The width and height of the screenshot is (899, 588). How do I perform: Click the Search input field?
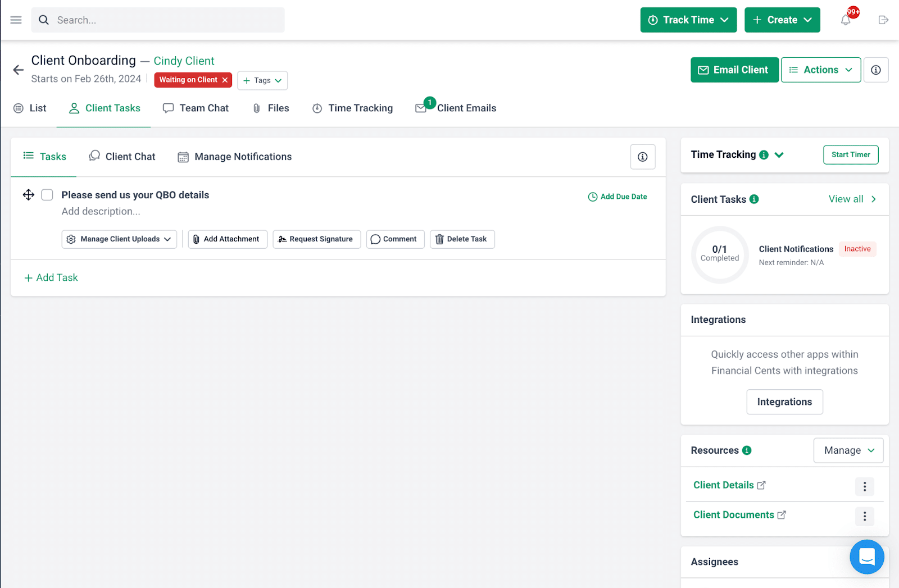[158, 20]
